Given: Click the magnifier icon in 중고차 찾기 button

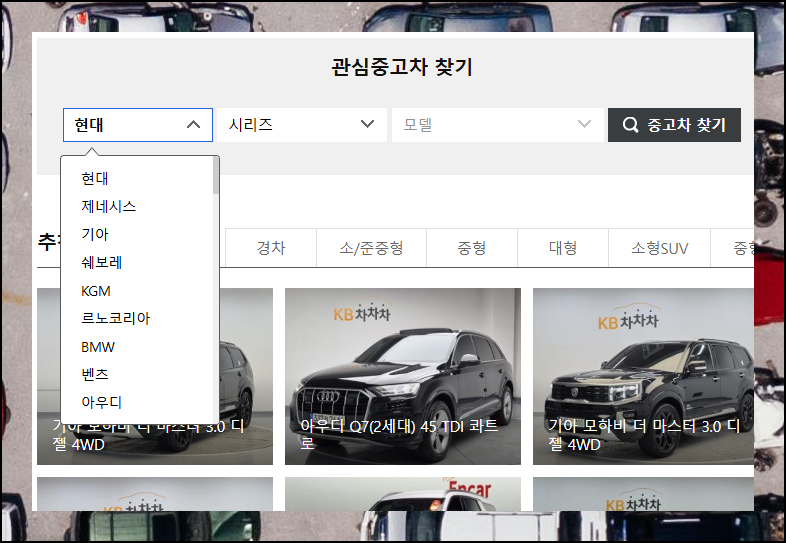Looking at the screenshot, I should (631, 124).
